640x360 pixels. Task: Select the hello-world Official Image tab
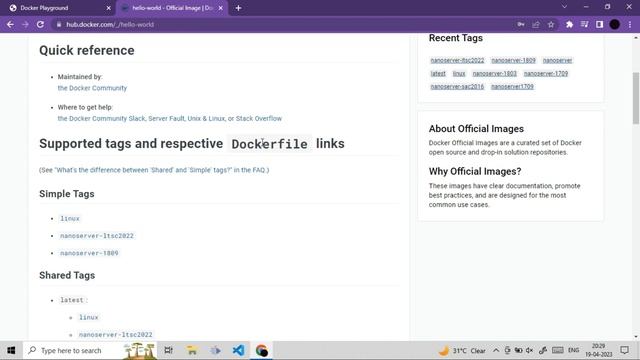tap(172, 8)
